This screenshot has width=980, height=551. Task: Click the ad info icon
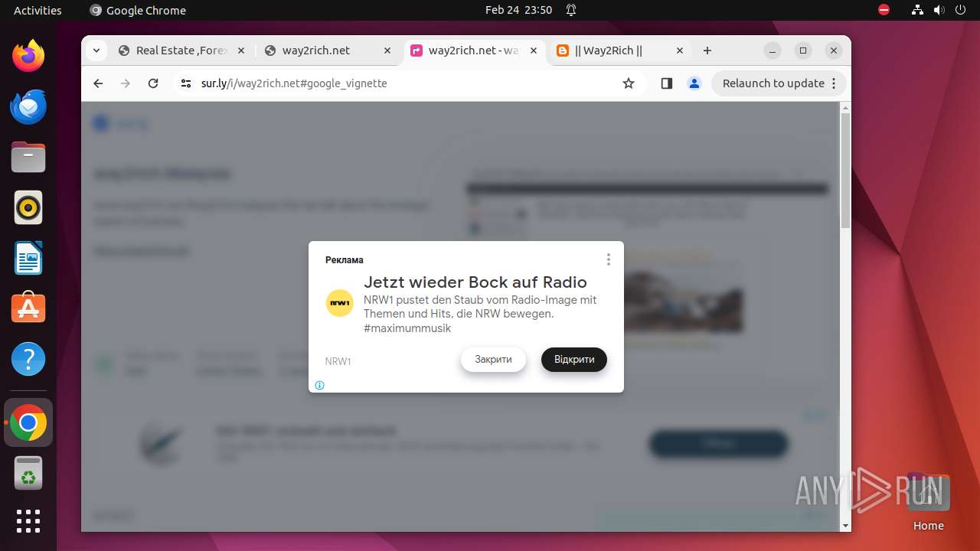(x=319, y=385)
